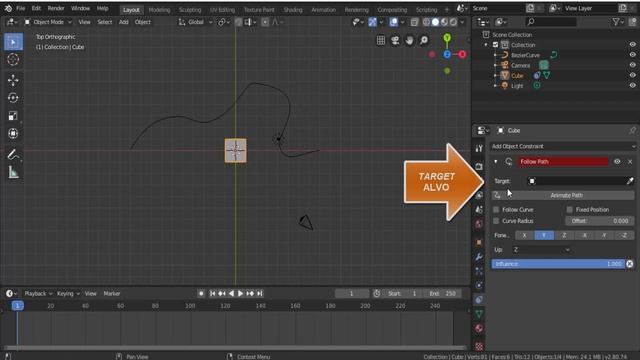The image size is (640, 360).
Task: Open the Material properties tab
Action: pos(479,329)
